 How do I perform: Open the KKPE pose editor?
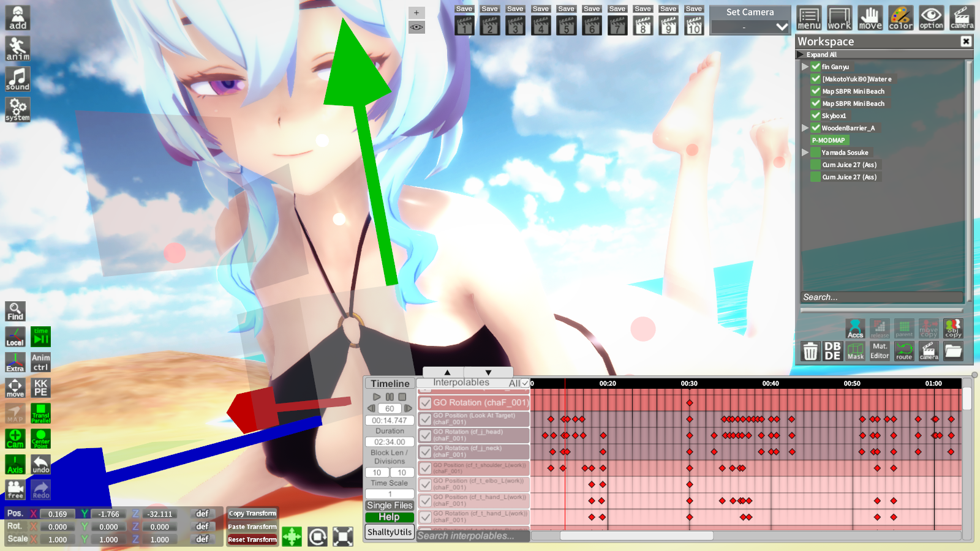click(41, 388)
